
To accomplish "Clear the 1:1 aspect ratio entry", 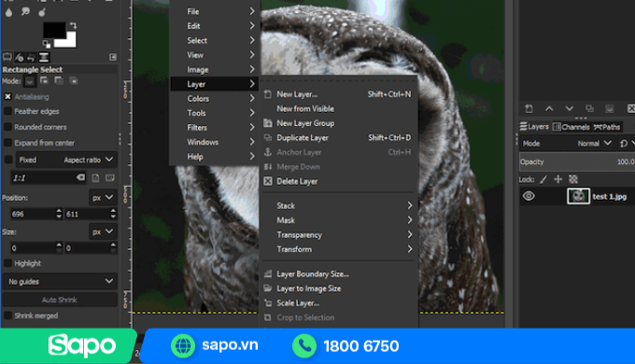I will click(x=80, y=177).
